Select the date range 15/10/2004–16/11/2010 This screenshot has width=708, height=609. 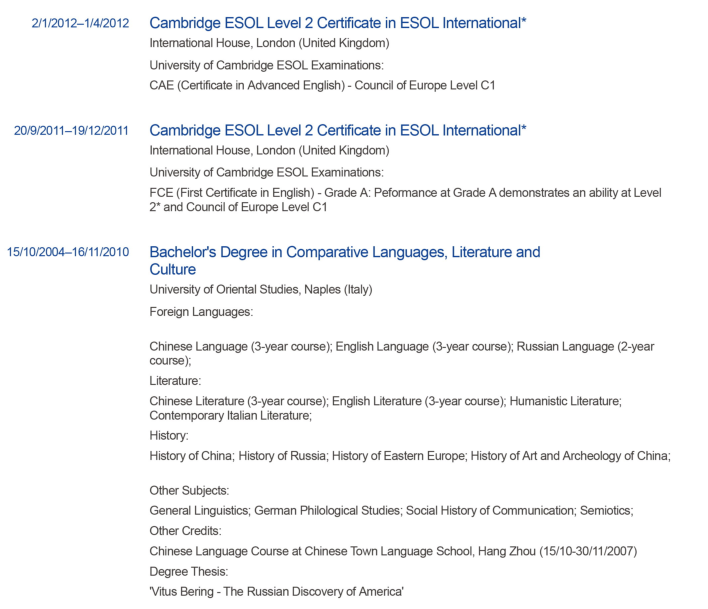click(68, 253)
